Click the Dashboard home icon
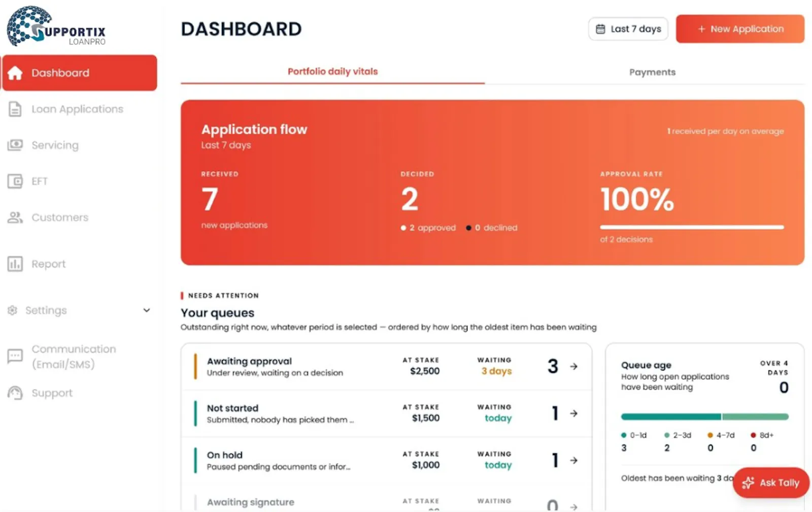This screenshot has width=812, height=512. [15, 73]
